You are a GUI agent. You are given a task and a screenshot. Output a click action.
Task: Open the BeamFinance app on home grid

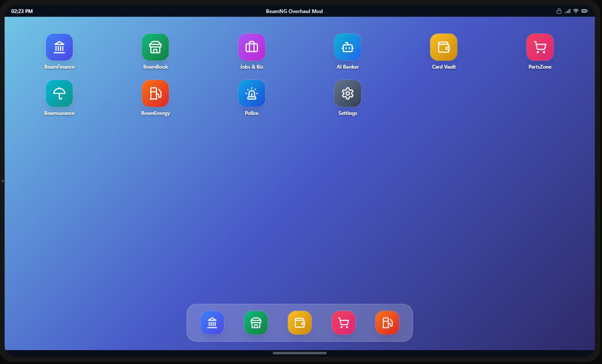[x=59, y=47]
